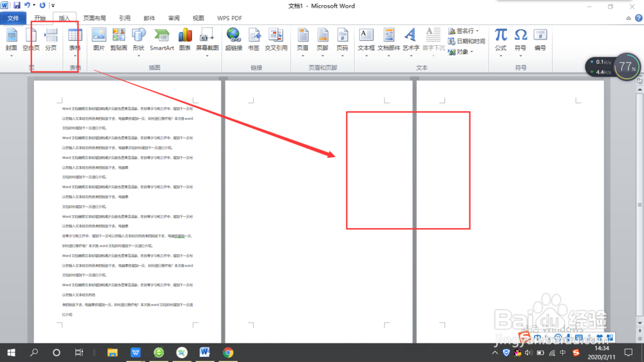Screen dimensions: 644x362
Task: Switch to the Mailings (邮件) tab
Action: [149, 18]
